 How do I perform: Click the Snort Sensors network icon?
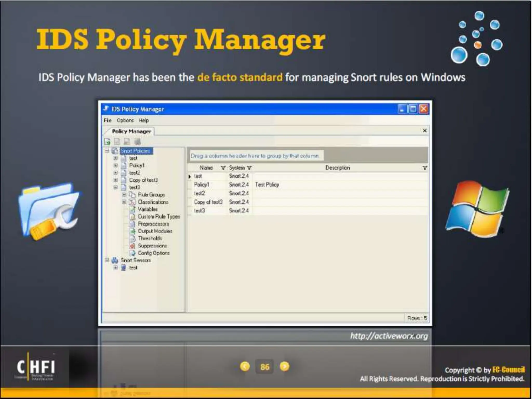point(115,260)
